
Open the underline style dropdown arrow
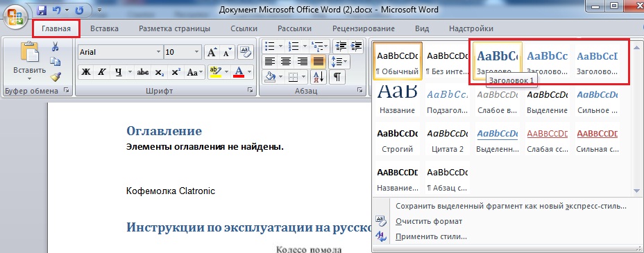(130, 73)
